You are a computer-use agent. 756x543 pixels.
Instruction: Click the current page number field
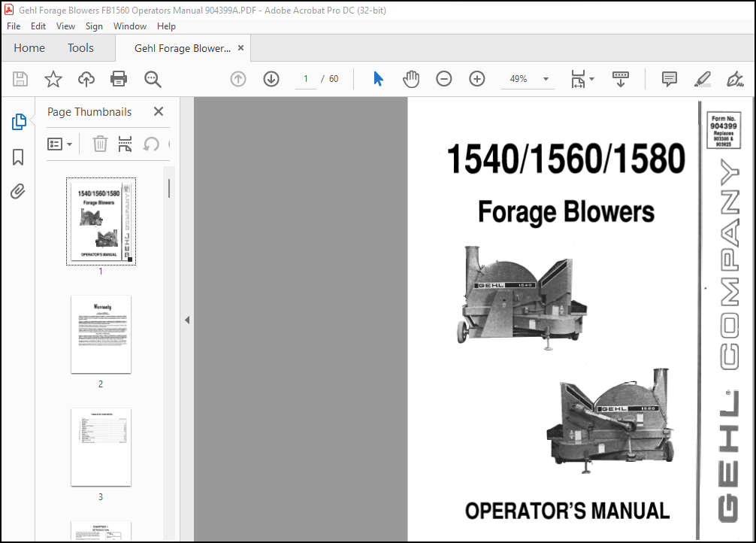coord(306,79)
